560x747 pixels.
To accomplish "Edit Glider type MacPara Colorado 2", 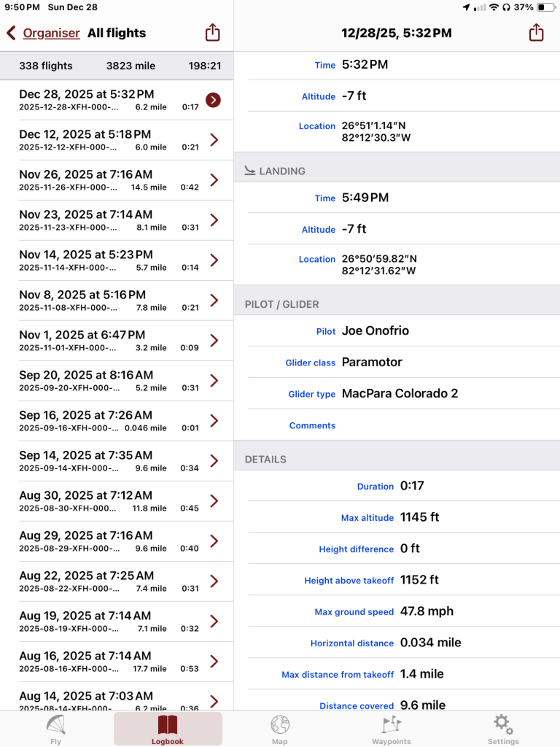I will 400,393.
